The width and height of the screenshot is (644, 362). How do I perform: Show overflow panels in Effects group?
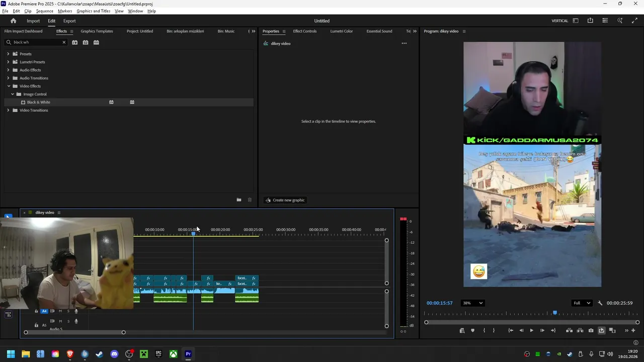253,31
